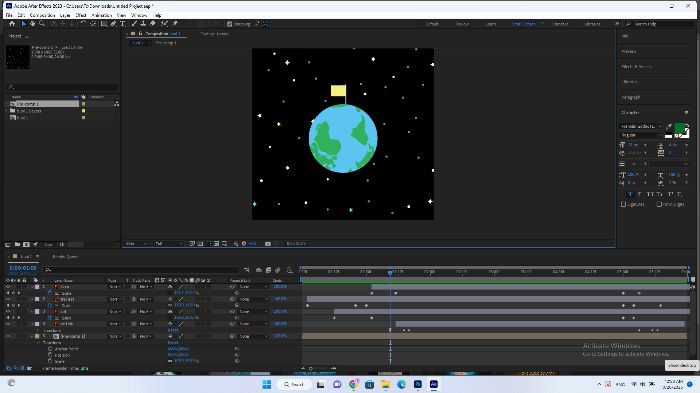Open the Parent & Link dropdown of layer 2
Image resolution: width=700 pixels, height=393 pixels.
point(252,299)
